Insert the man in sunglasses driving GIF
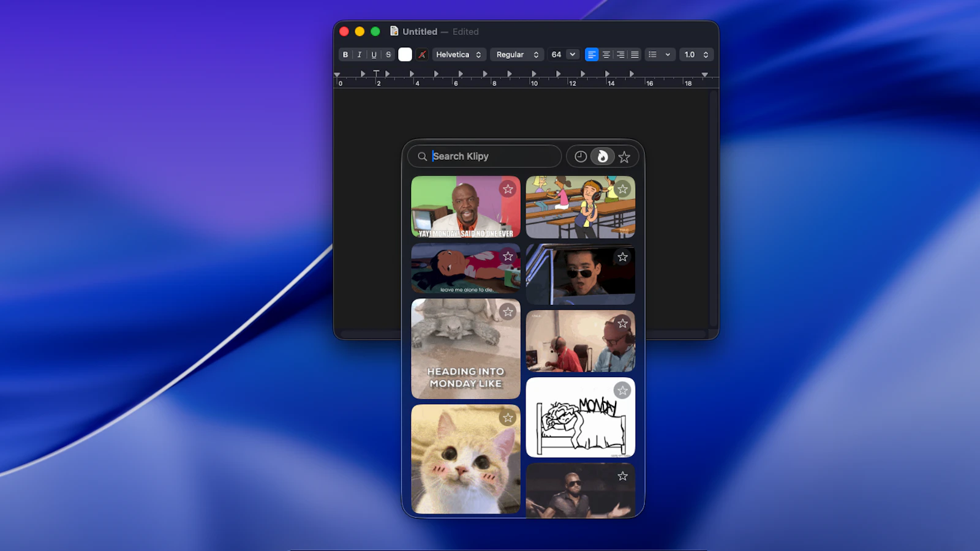 (x=580, y=274)
